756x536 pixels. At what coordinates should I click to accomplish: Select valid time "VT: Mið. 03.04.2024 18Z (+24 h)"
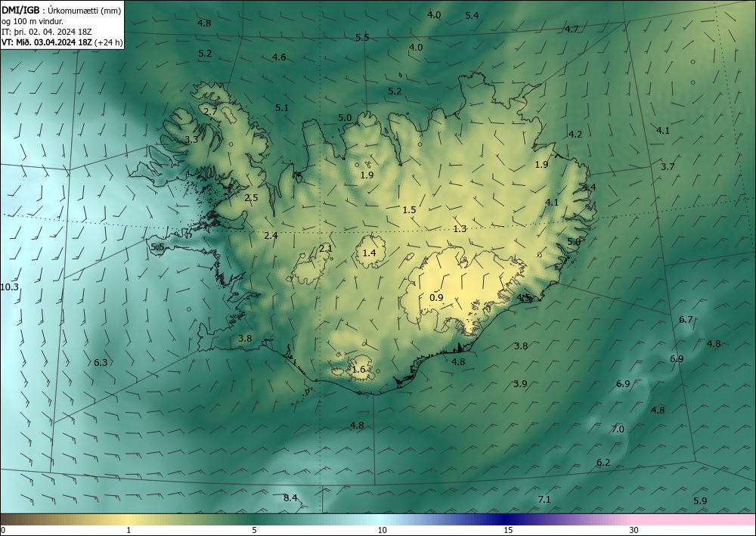coord(62,42)
